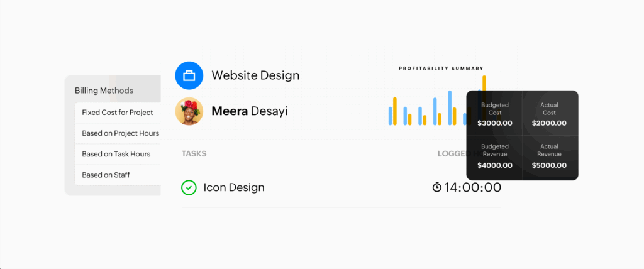Click the Budgeted Cost $3000.00 tile

click(494, 114)
